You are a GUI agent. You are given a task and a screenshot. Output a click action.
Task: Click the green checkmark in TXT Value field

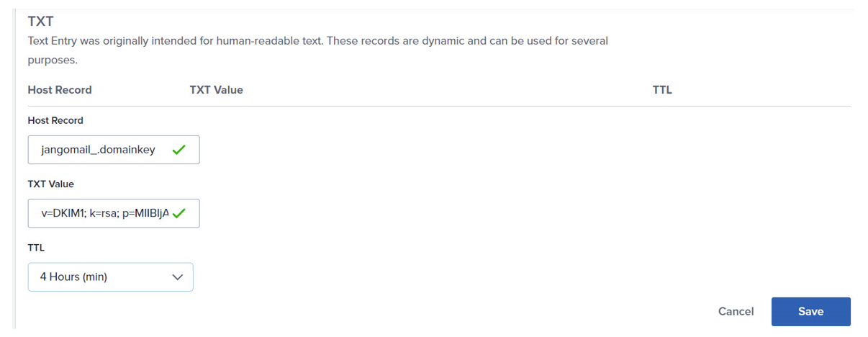(179, 213)
